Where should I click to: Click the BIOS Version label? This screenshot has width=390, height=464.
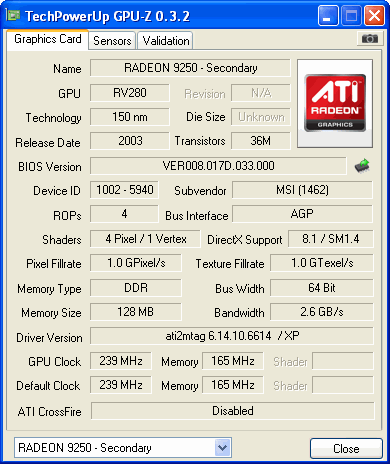tap(50, 167)
